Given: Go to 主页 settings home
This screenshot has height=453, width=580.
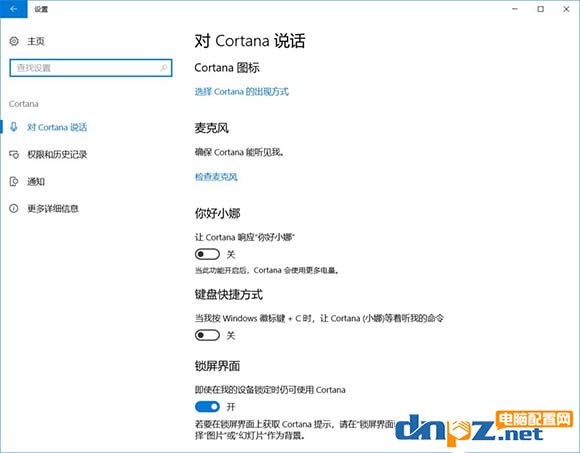Looking at the screenshot, I should pos(36,41).
